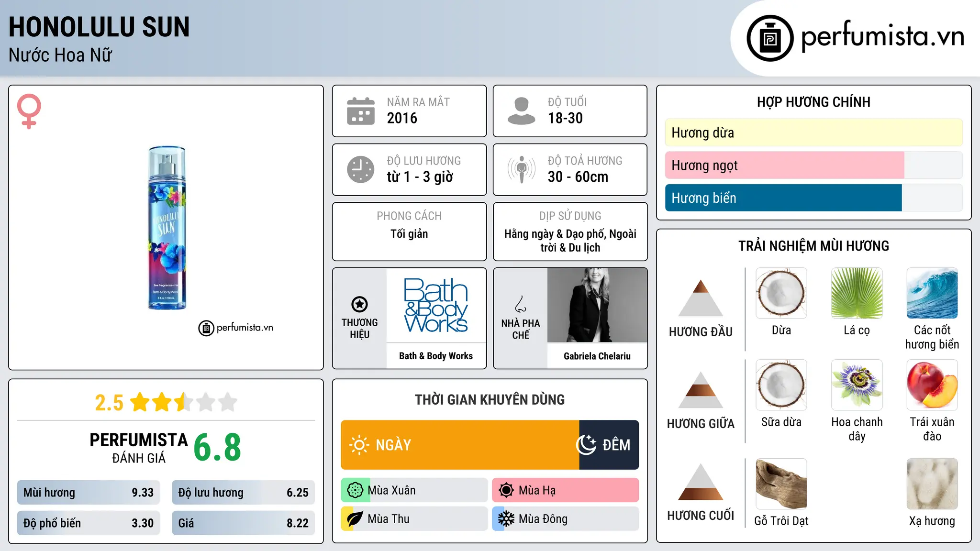Image resolution: width=980 pixels, height=551 pixels.
Task: Click the Giá 8.22 score row
Action: tap(243, 523)
